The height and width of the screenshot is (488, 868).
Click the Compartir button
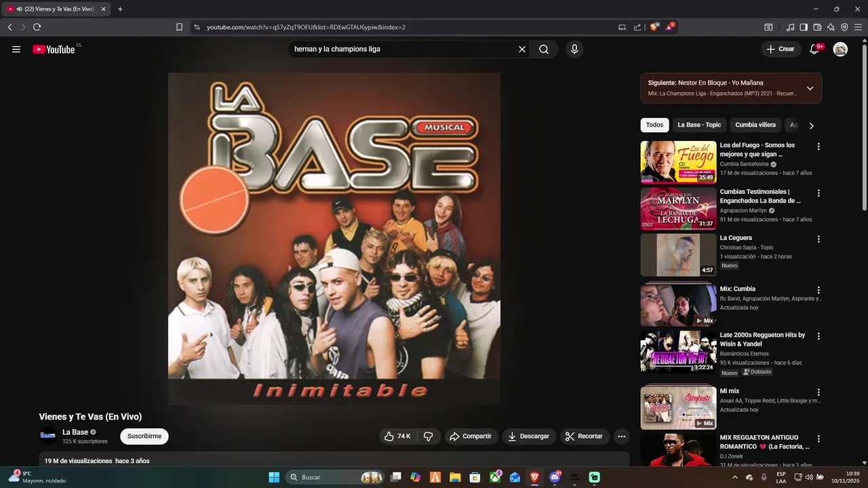click(471, 436)
